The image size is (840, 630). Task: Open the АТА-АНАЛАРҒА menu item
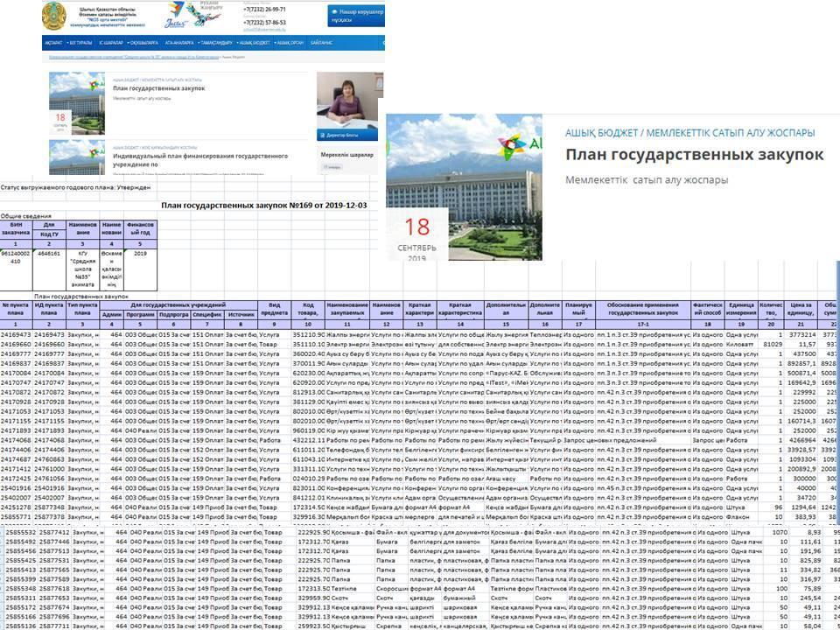coord(179,43)
